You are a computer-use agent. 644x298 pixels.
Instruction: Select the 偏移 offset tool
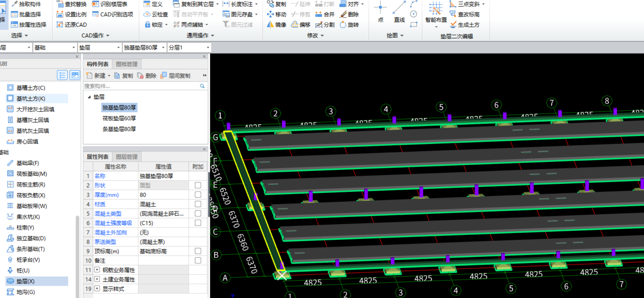point(301,25)
